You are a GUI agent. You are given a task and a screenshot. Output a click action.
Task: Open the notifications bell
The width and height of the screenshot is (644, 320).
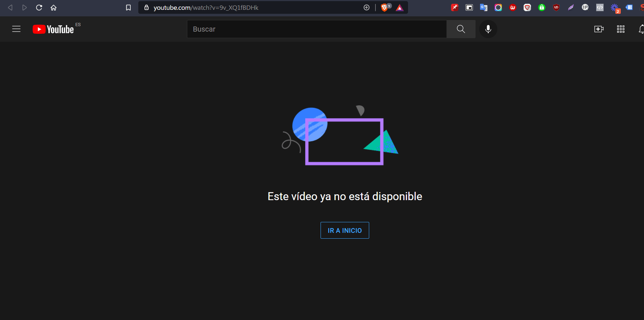pos(641,29)
